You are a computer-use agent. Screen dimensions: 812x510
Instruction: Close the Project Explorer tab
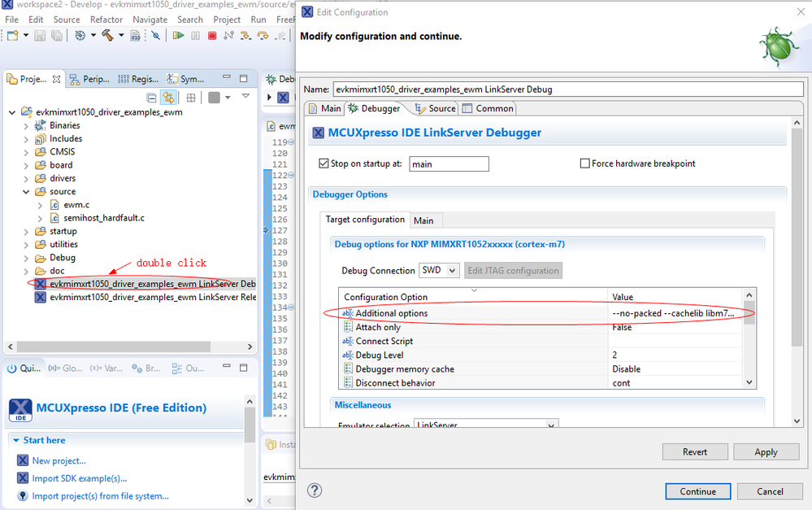(x=56, y=79)
